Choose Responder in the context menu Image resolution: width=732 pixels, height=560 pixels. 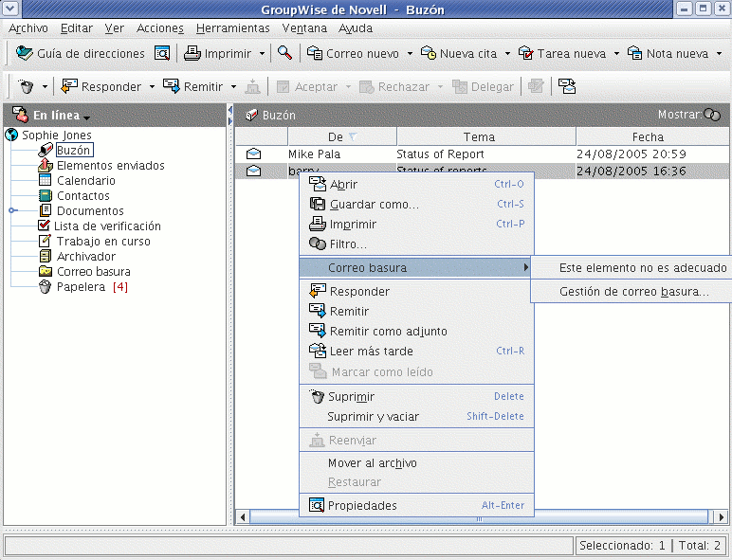pos(416,292)
